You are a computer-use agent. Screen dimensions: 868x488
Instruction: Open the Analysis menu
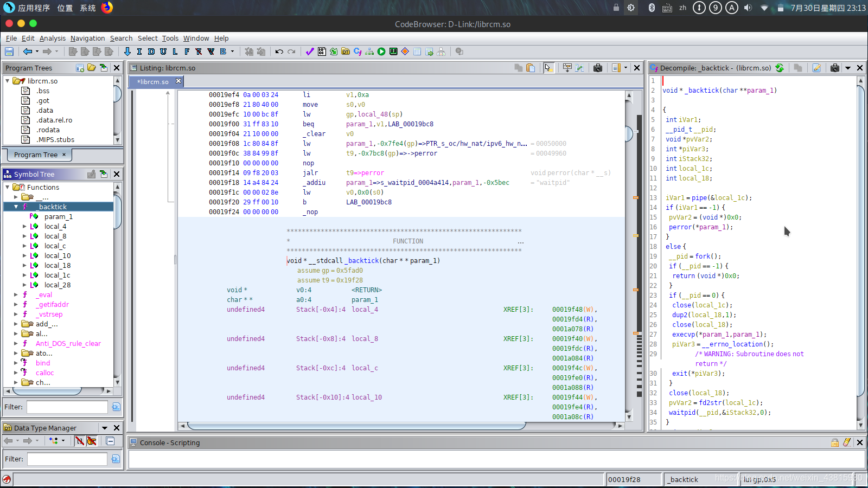[52, 38]
